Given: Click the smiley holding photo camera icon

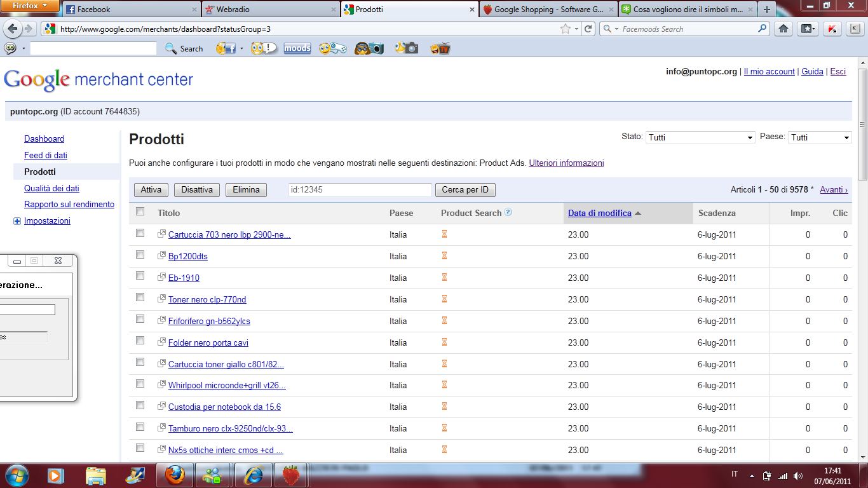Looking at the screenshot, I should (x=406, y=48).
